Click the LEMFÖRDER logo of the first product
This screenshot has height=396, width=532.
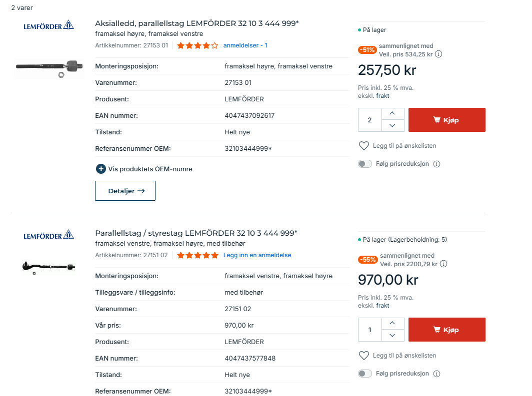(x=49, y=25)
